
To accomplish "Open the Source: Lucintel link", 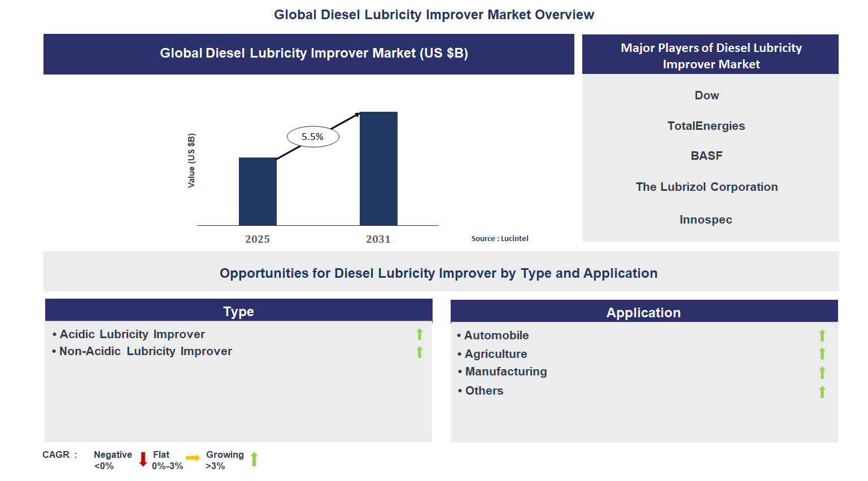I will [x=499, y=238].
